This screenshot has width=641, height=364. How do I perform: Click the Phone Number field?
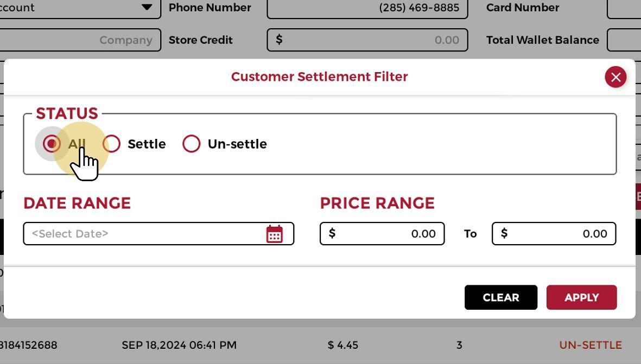tap(367, 8)
